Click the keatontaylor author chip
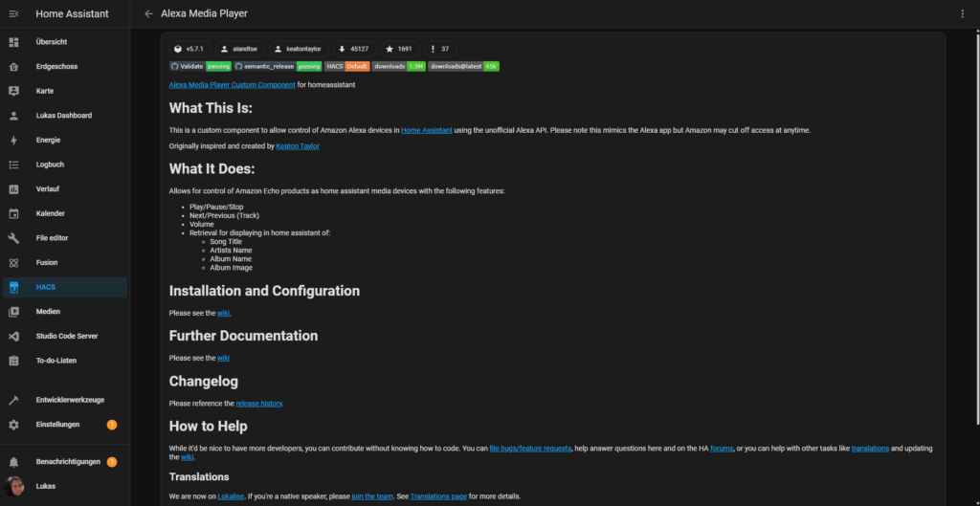The width and height of the screenshot is (980, 506). pos(299,49)
